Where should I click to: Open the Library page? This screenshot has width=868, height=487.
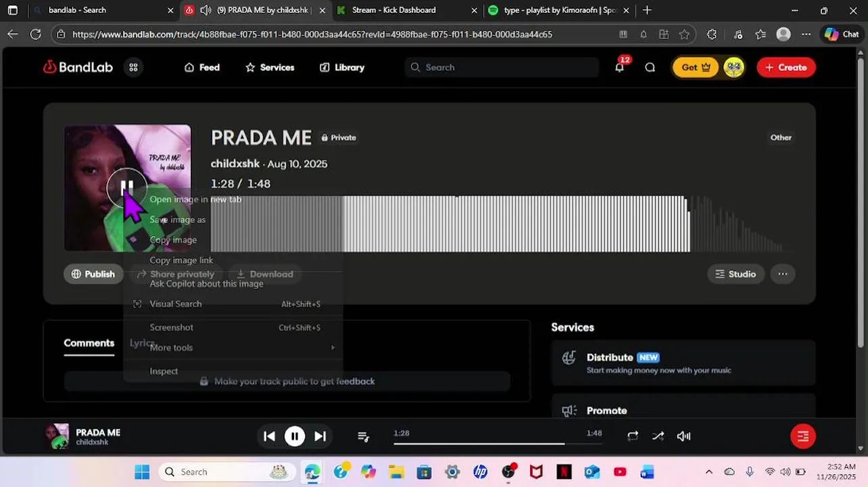(342, 67)
